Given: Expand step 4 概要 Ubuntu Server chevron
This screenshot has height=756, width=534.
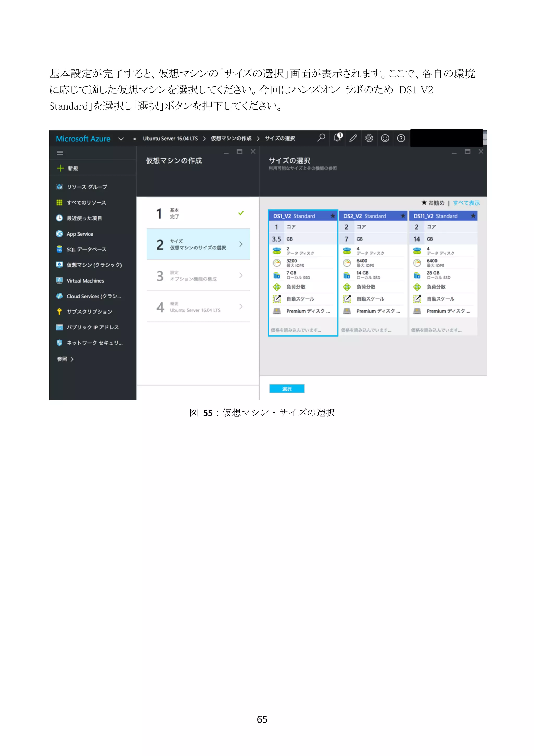Looking at the screenshot, I should [241, 307].
